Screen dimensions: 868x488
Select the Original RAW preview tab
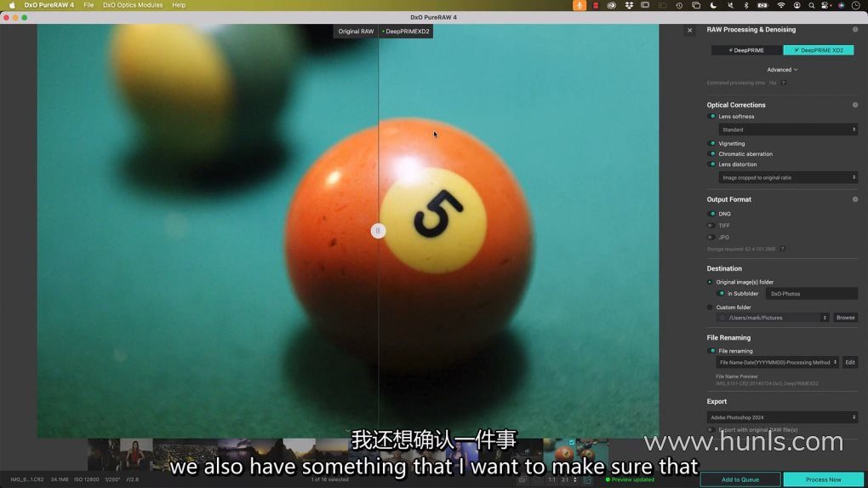tap(356, 32)
